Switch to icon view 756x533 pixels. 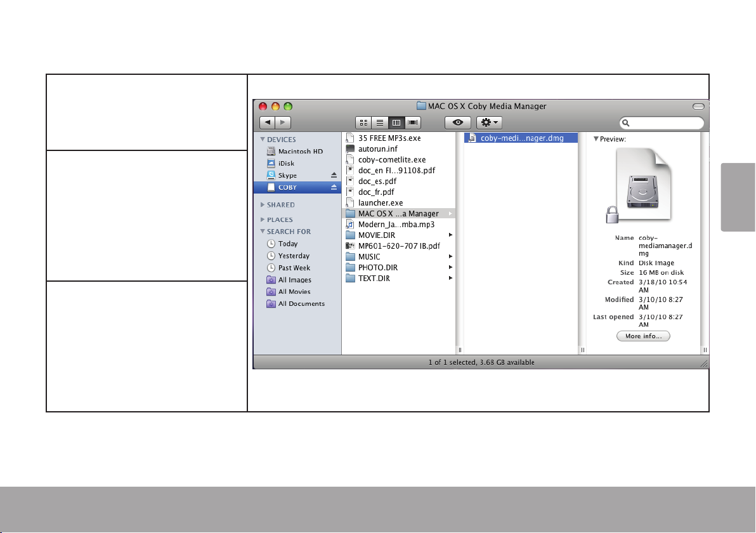(x=363, y=122)
